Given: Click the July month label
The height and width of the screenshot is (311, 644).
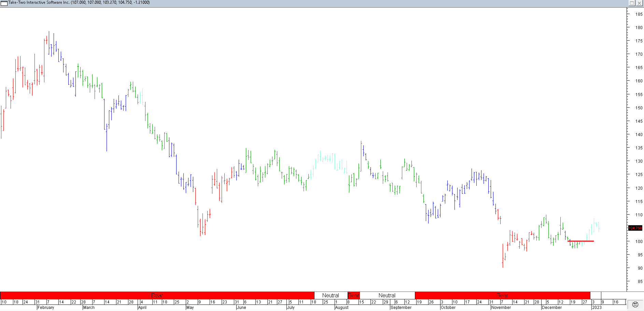Looking at the screenshot, I should click(x=291, y=308).
